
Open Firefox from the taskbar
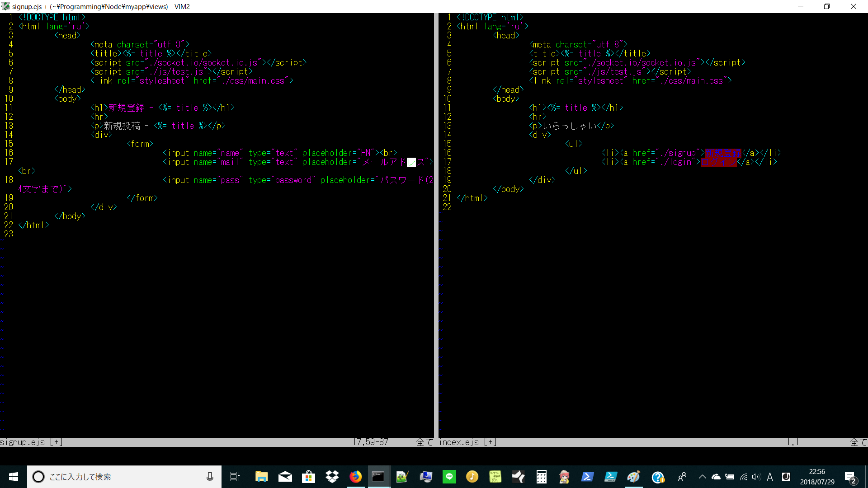(x=355, y=477)
